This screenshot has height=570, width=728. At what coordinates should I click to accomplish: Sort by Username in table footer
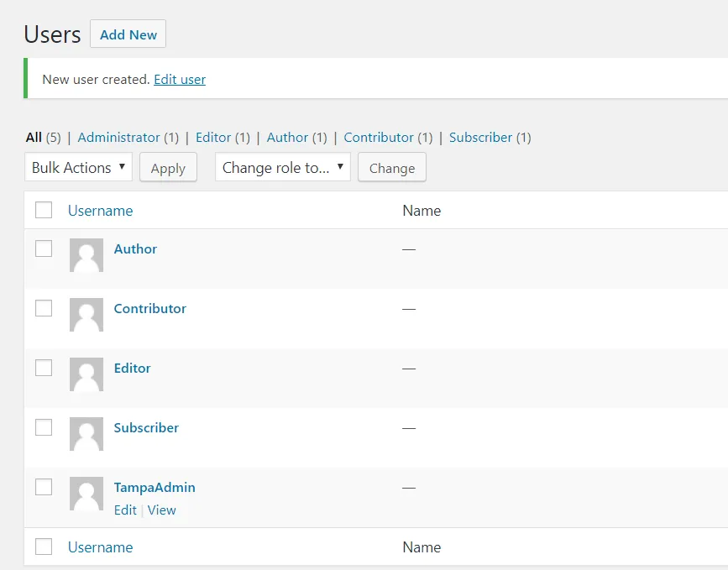point(100,547)
